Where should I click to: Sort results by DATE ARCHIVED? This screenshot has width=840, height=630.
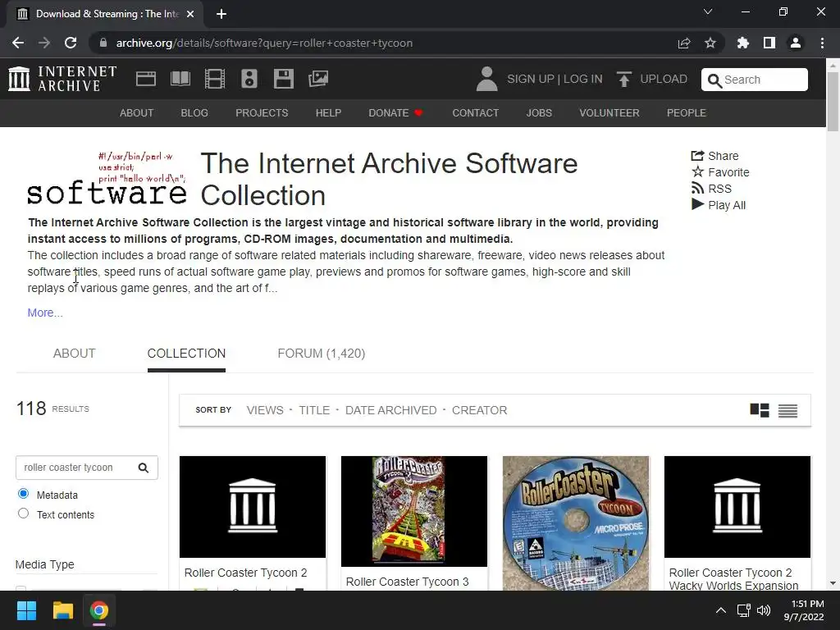390,410
